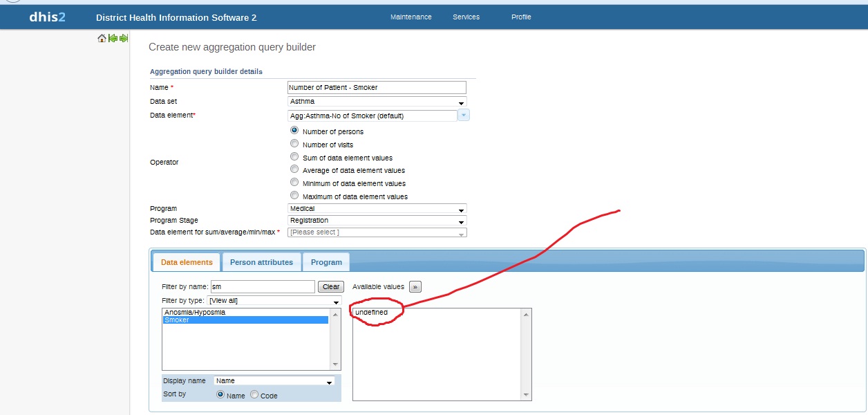Click the green left arrow icon
868x415 pixels.
(x=113, y=38)
